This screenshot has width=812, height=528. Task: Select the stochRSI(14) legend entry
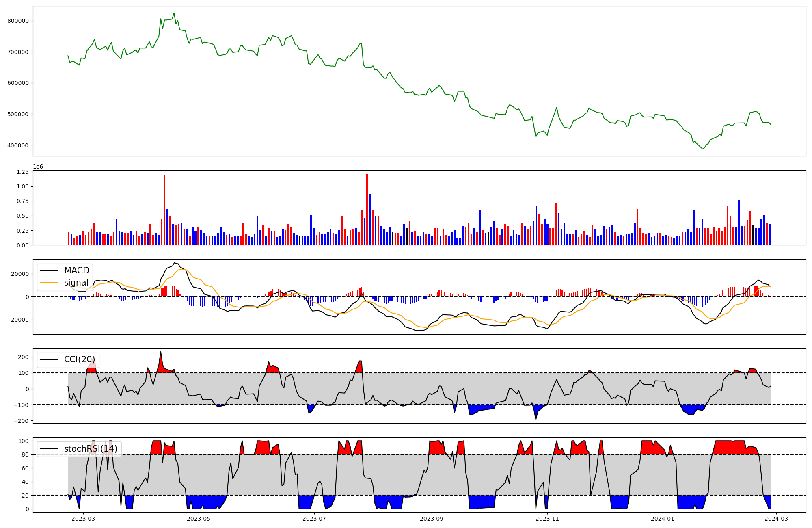point(91,449)
